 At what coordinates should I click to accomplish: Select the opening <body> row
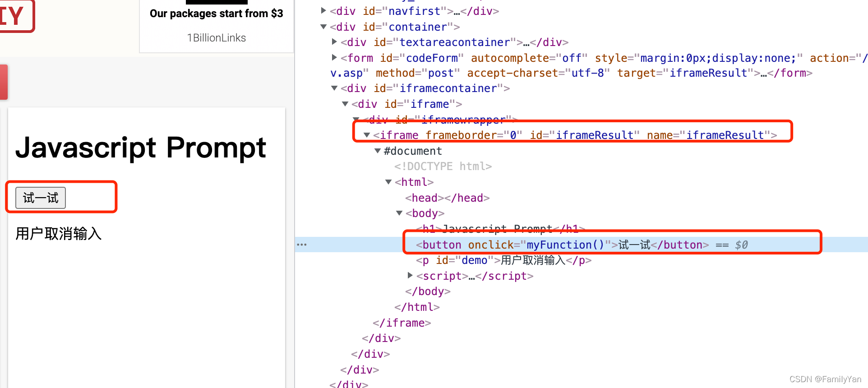pos(425,213)
